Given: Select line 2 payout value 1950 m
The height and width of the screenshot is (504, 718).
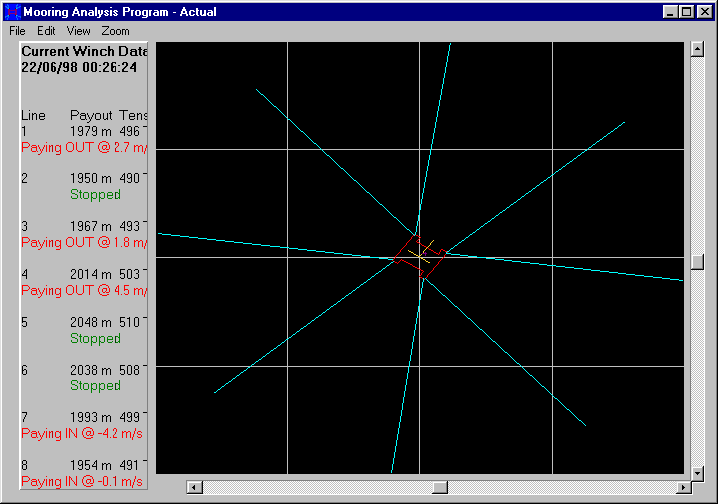Looking at the screenshot, I should (x=91, y=178).
